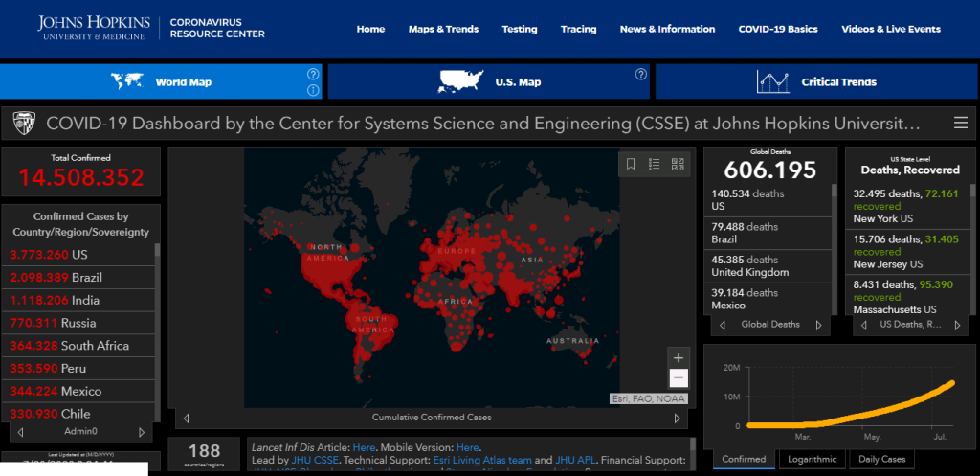Open the Mobile Version 'Here' link
980x476 pixels.
click(467, 448)
